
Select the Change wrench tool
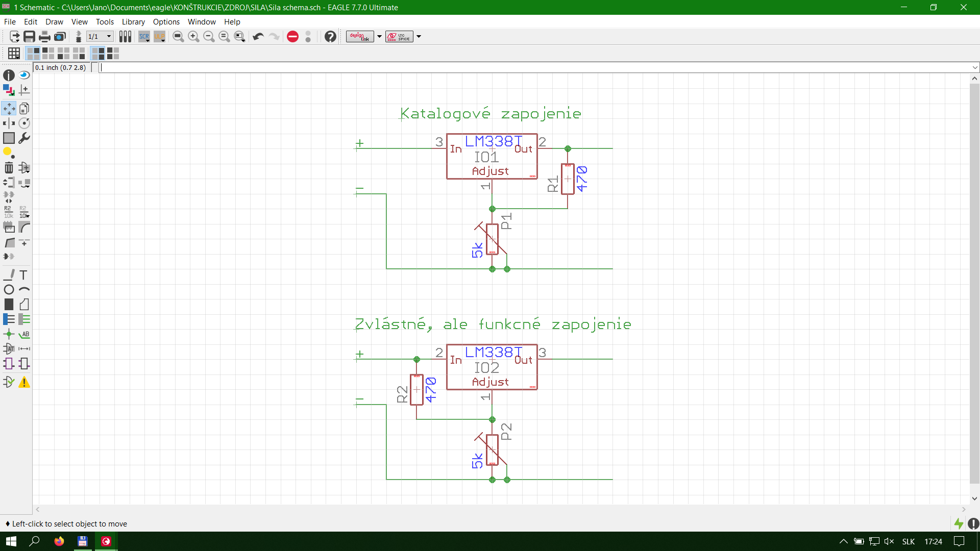pos(24,138)
